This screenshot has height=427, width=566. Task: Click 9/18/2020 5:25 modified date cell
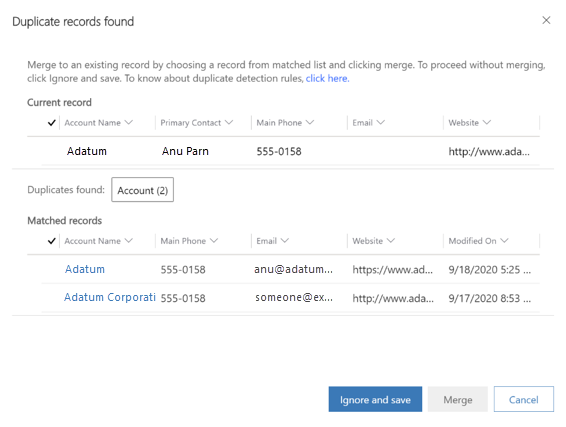(x=489, y=270)
